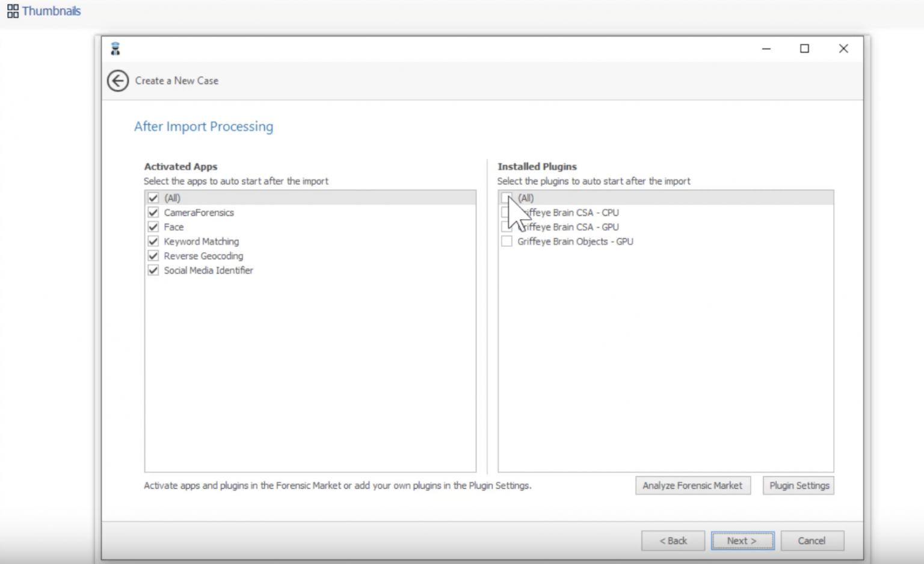Click the Griffeye app icon in title bar
The image size is (924, 564).
115,49
